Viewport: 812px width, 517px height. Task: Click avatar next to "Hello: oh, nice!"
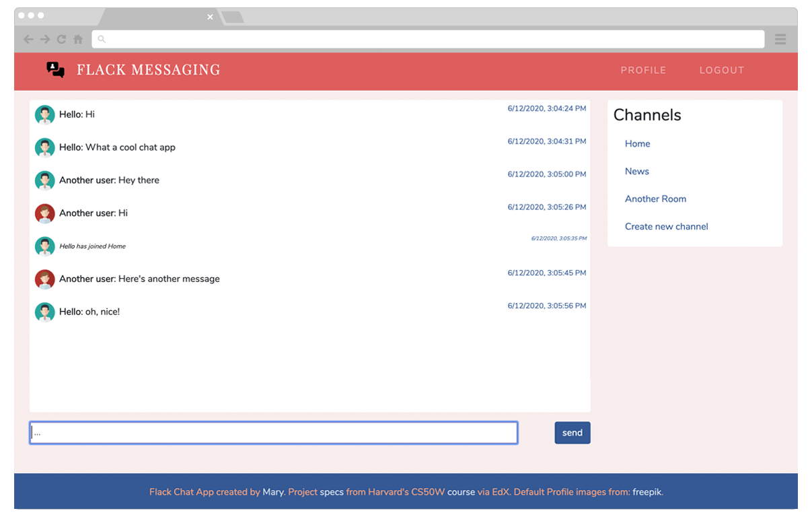[x=45, y=312]
